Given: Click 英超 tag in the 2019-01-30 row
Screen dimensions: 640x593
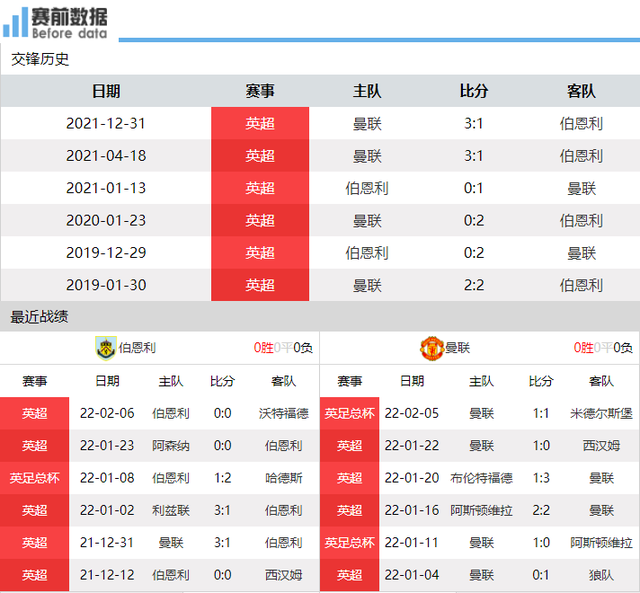Looking at the screenshot, I should pyautogui.click(x=260, y=285).
